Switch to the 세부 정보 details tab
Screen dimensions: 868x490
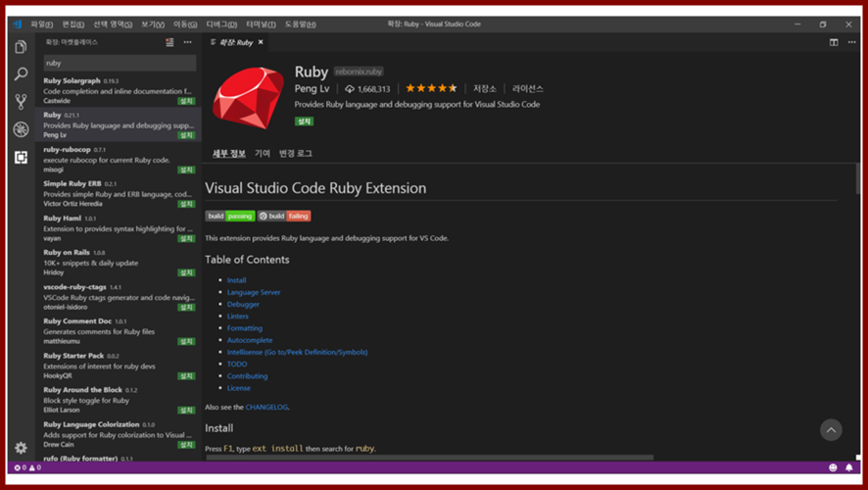pyautogui.click(x=228, y=153)
